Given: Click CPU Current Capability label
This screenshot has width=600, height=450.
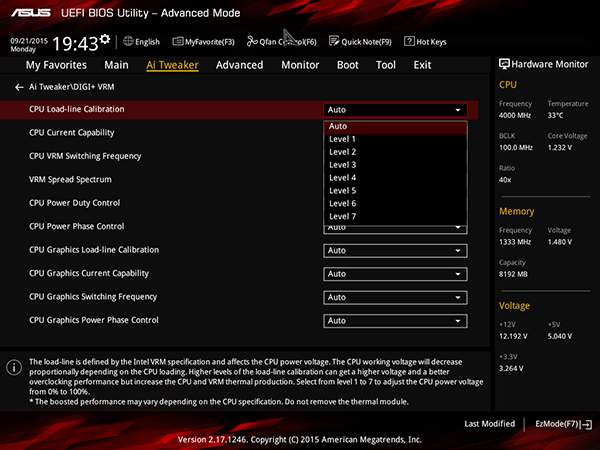Looking at the screenshot, I should tap(72, 133).
